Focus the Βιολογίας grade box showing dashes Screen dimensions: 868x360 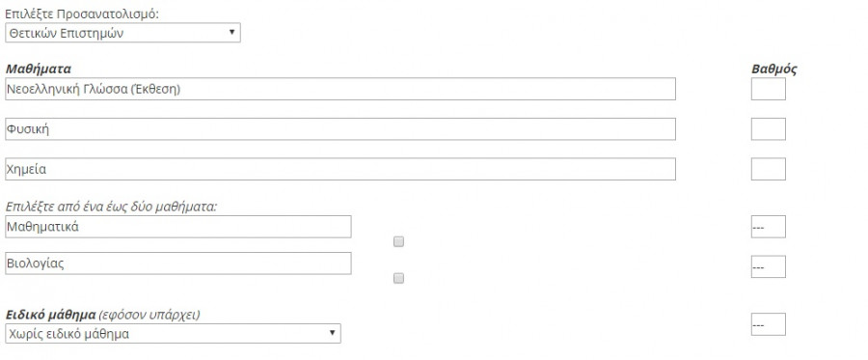pyautogui.click(x=769, y=266)
